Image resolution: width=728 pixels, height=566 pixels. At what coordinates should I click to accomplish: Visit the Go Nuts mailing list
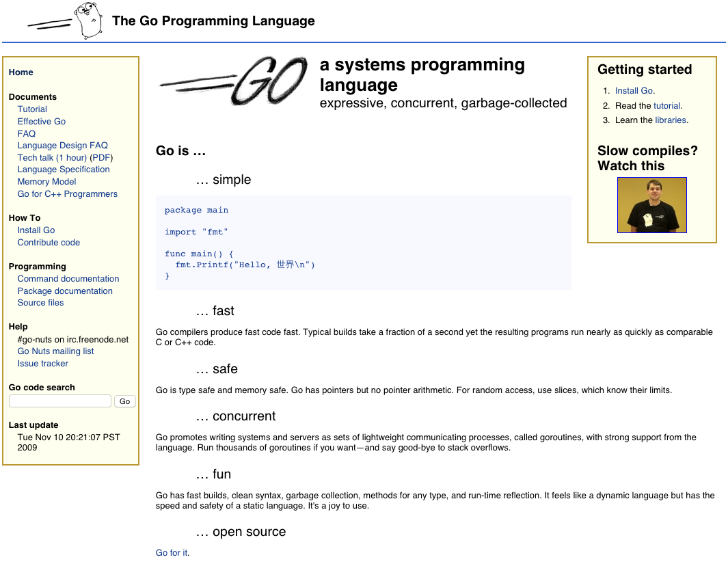[x=55, y=351]
